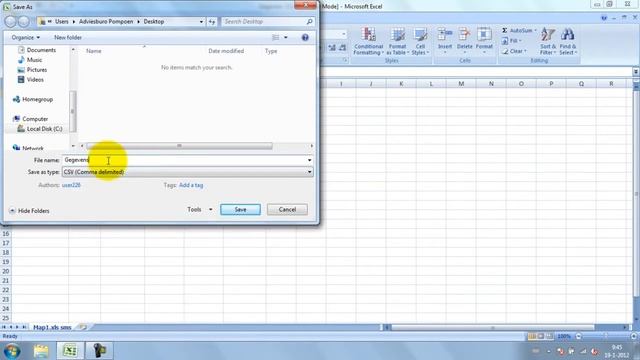The height and width of the screenshot is (360, 640).
Task: Click Hide Folders toggle
Action: pos(29,211)
